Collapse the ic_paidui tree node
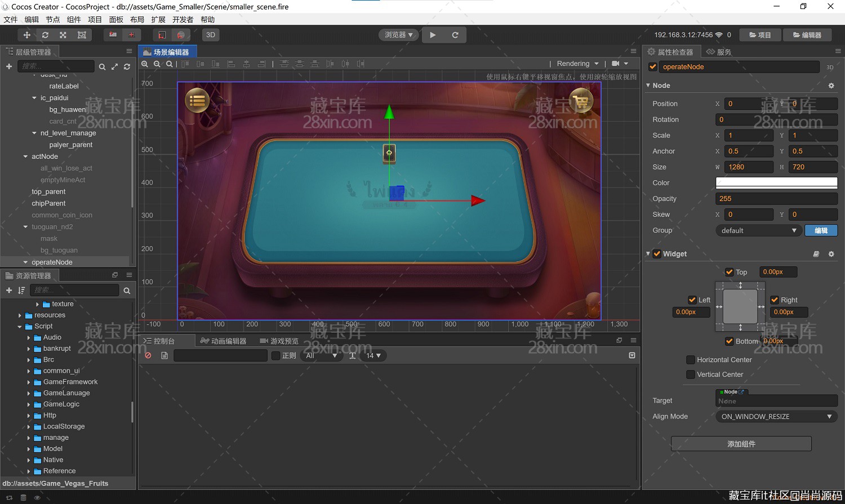The height and width of the screenshot is (504, 845). [x=34, y=98]
